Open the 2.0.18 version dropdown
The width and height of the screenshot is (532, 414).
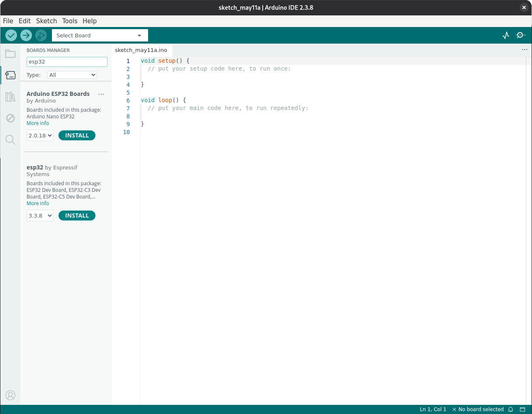(x=40, y=135)
